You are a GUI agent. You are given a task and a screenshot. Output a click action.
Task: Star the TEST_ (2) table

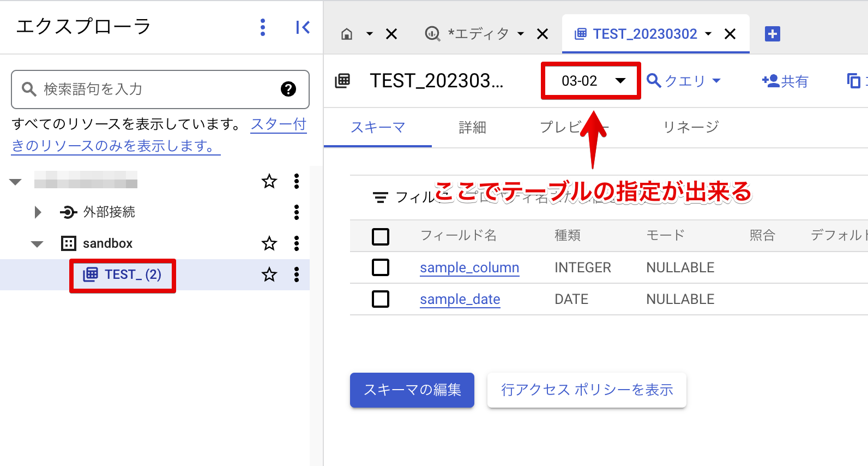(269, 274)
